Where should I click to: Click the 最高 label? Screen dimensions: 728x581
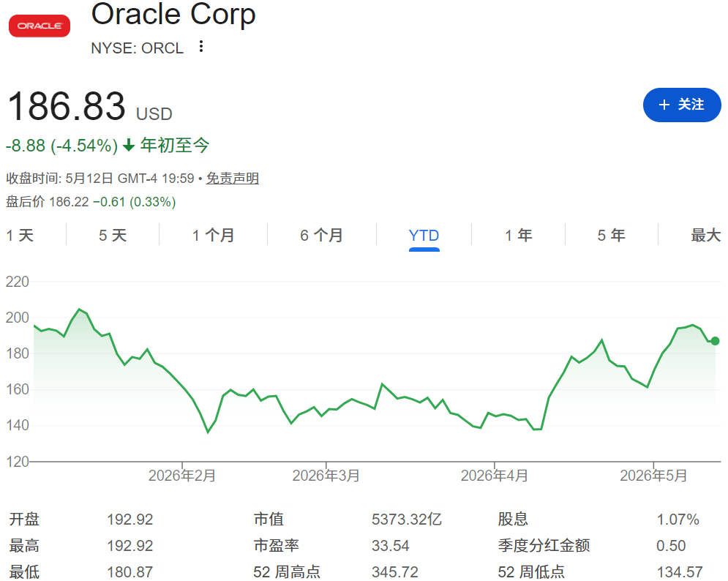[x=25, y=546]
